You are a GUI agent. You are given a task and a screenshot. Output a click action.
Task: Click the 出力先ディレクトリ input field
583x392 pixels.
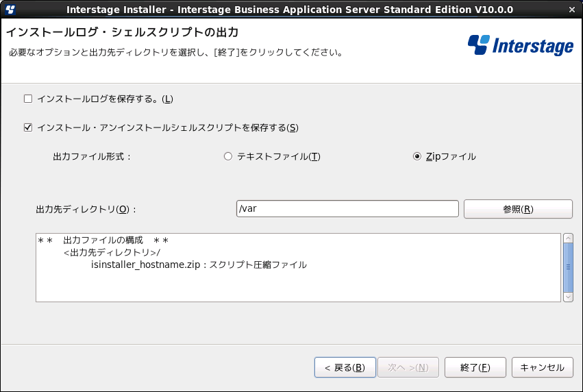(x=347, y=208)
